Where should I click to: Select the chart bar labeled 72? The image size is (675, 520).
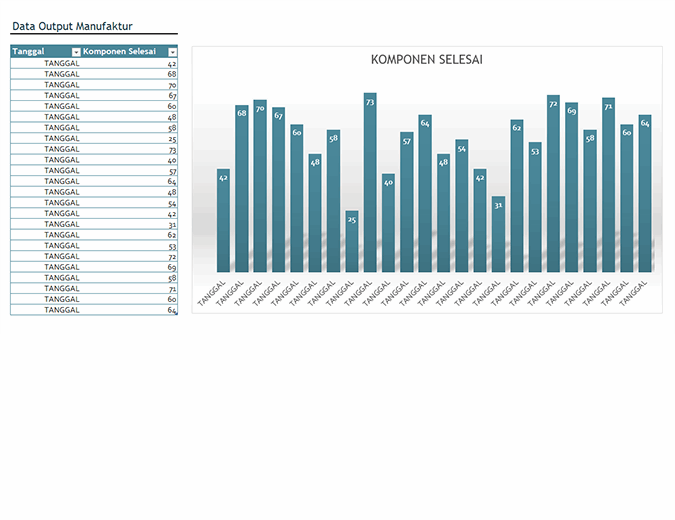tap(553, 185)
